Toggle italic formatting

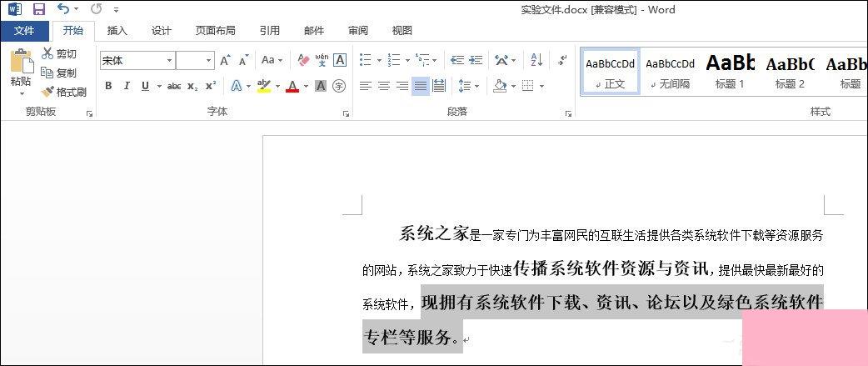click(x=127, y=86)
